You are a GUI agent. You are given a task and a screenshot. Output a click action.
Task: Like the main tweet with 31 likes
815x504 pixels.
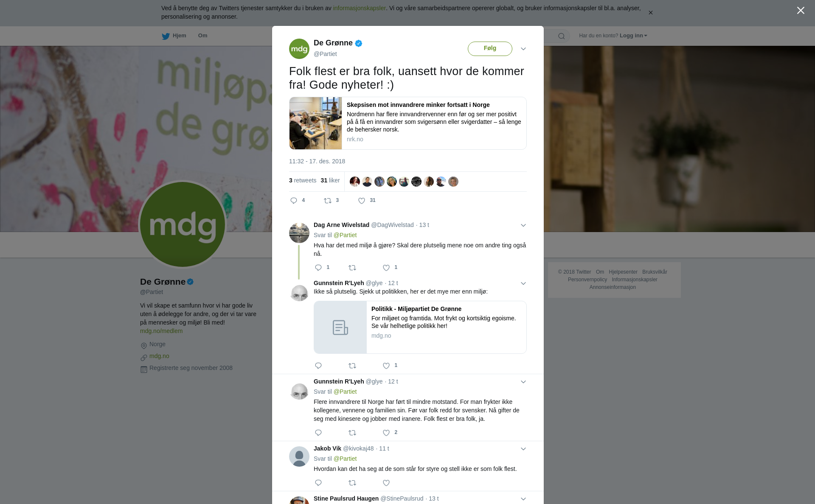362,201
